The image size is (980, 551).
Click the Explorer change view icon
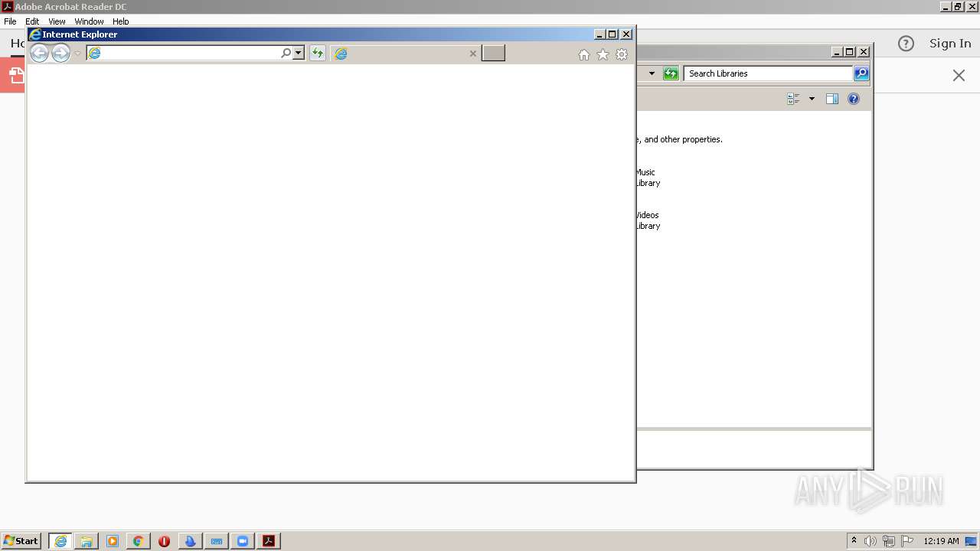click(793, 99)
